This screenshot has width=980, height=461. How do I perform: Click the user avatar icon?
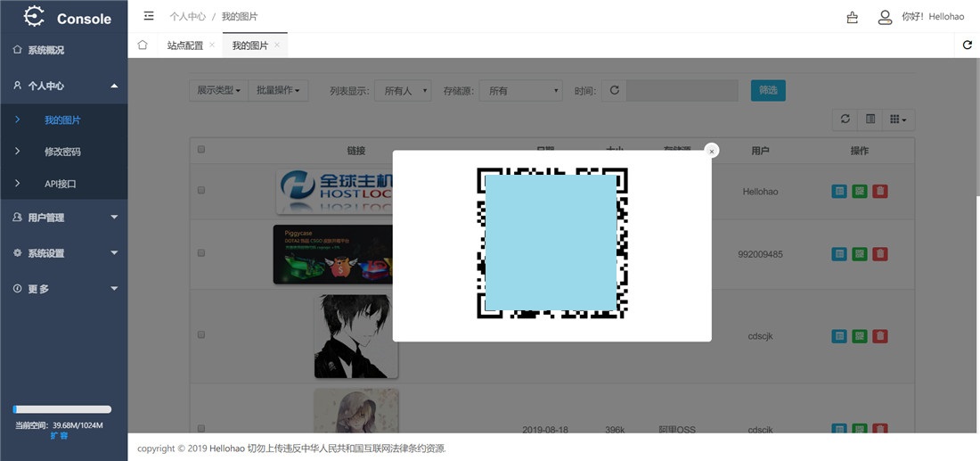tap(885, 17)
